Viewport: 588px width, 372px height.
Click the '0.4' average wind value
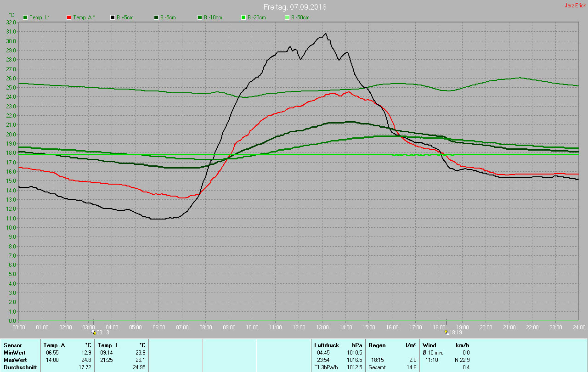point(466,367)
